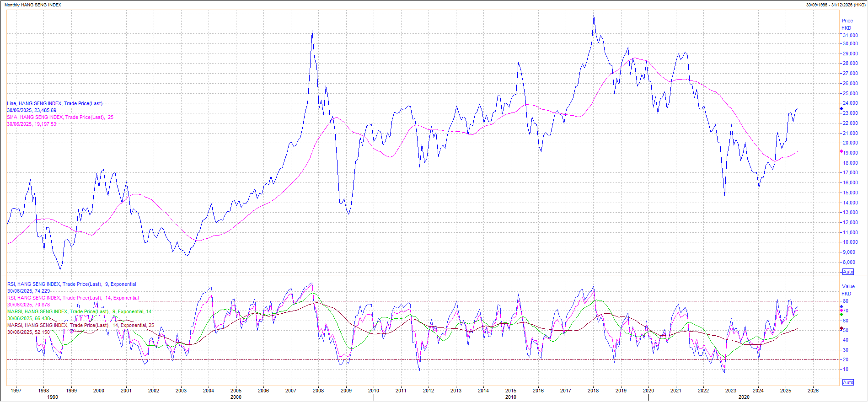Click the 25,000 price axis label

point(850,93)
